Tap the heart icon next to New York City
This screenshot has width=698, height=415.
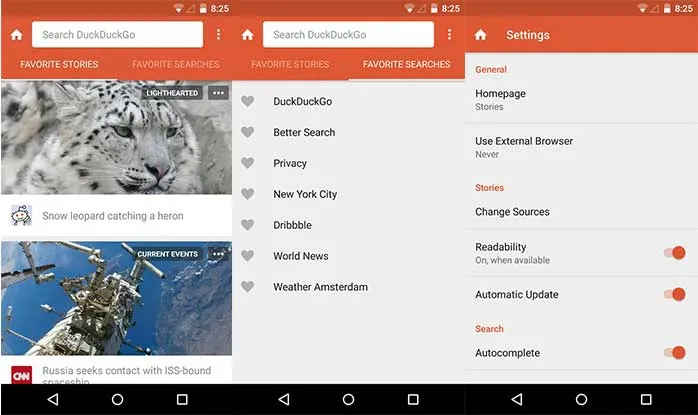click(248, 194)
